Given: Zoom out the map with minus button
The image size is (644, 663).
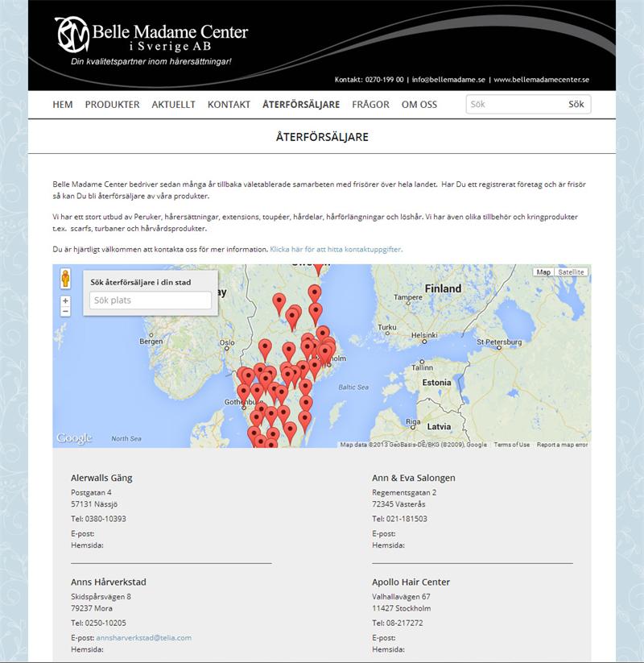Looking at the screenshot, I should click(x=66, y=311).
